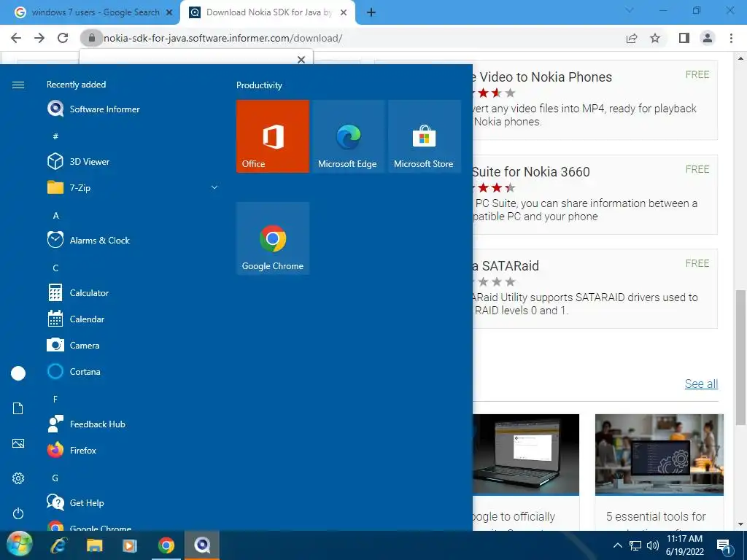747x560 pixels.
Task: Close the Download Nokia SDK tab
Action: [x=344, y=13]
